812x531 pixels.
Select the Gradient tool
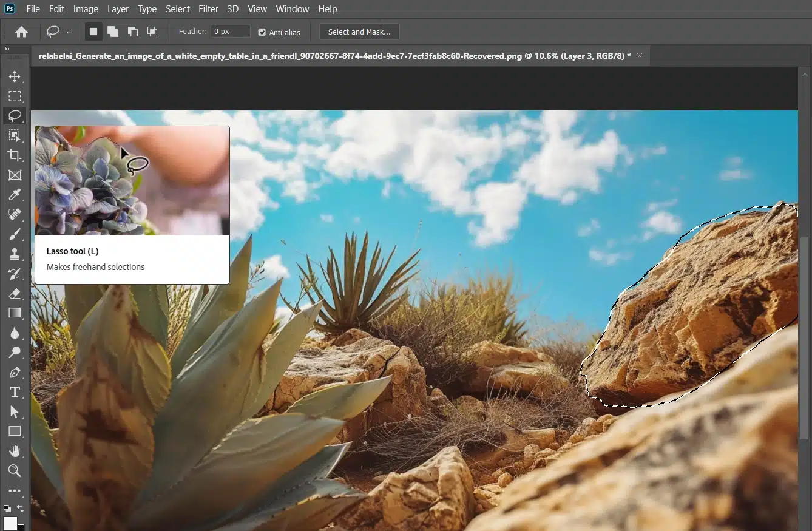pyautogui.click(x=15, y=313)
